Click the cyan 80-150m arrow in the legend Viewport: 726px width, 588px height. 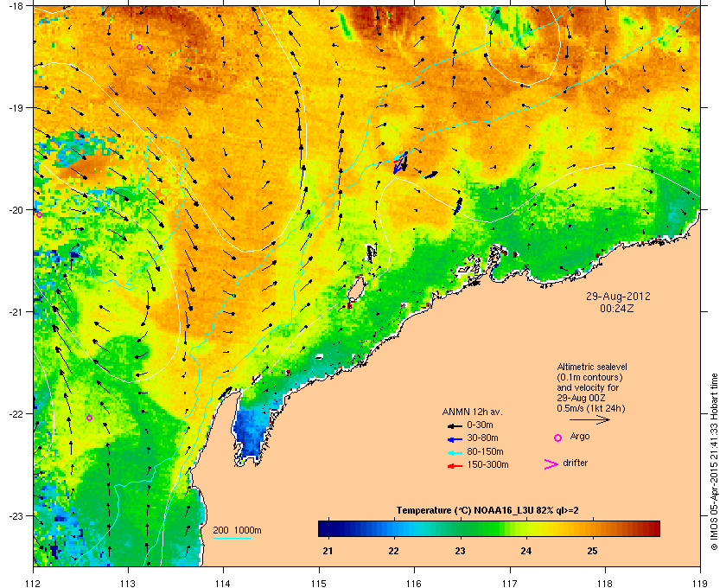click(455, 452)
